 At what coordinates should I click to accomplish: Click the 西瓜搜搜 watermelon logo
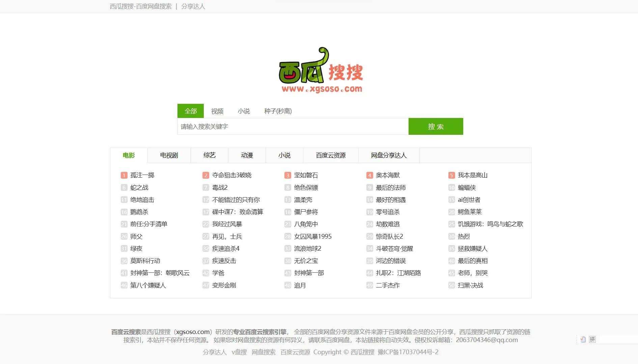point(321,71)
